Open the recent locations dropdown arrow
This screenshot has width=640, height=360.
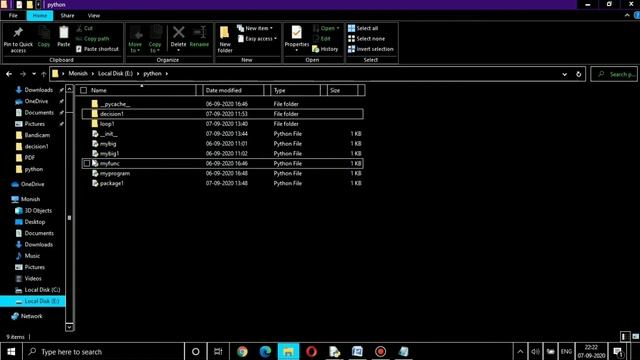pyautogui.click(x=34, y=74)
